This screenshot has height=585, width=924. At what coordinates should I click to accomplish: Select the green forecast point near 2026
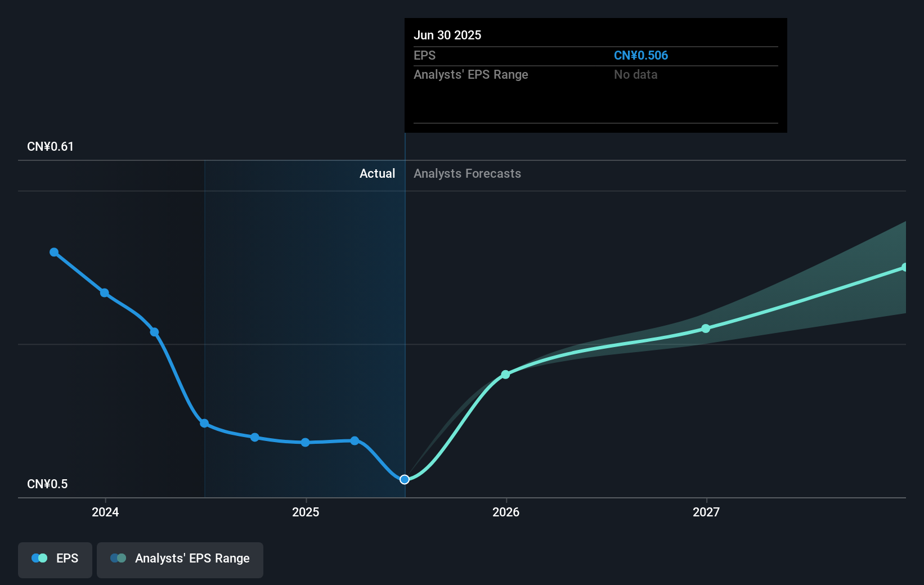click(505, 374)
